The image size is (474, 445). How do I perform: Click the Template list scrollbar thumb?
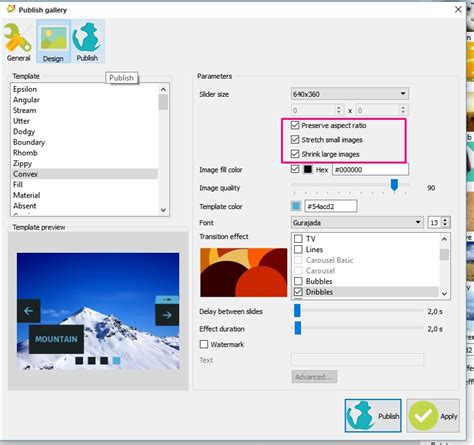(x=163, y=102)
